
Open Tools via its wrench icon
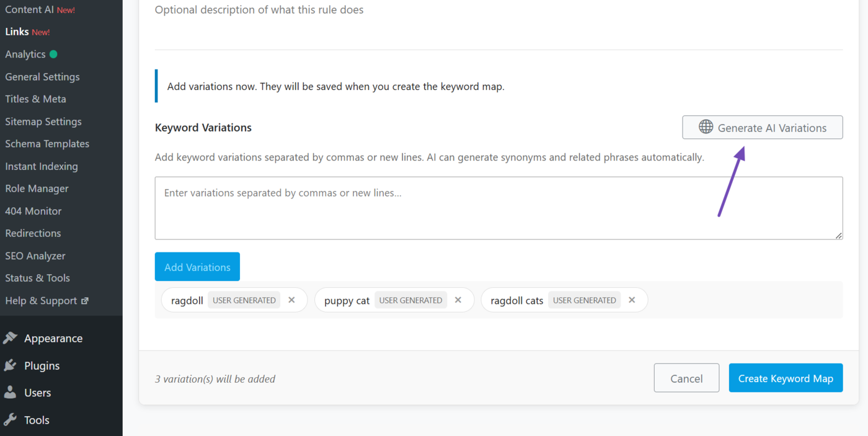pyautogui.click(x=11, y=420)
